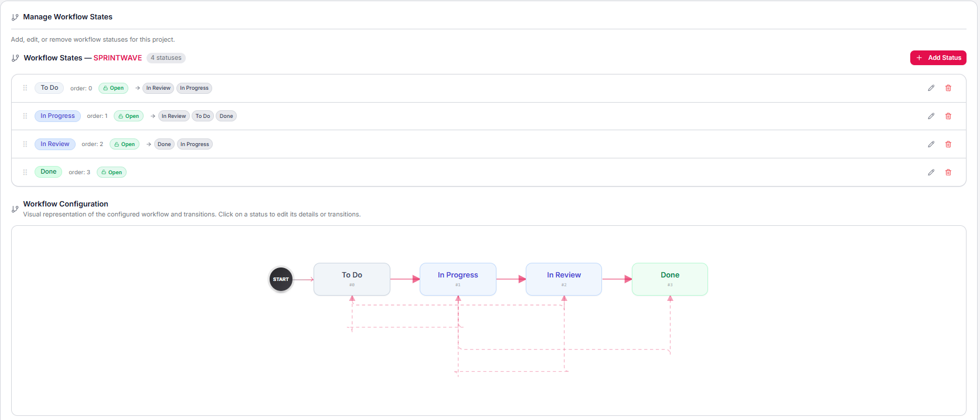
Task: Delete the In Review status trash icon
Action: click(x=948, y=144)
